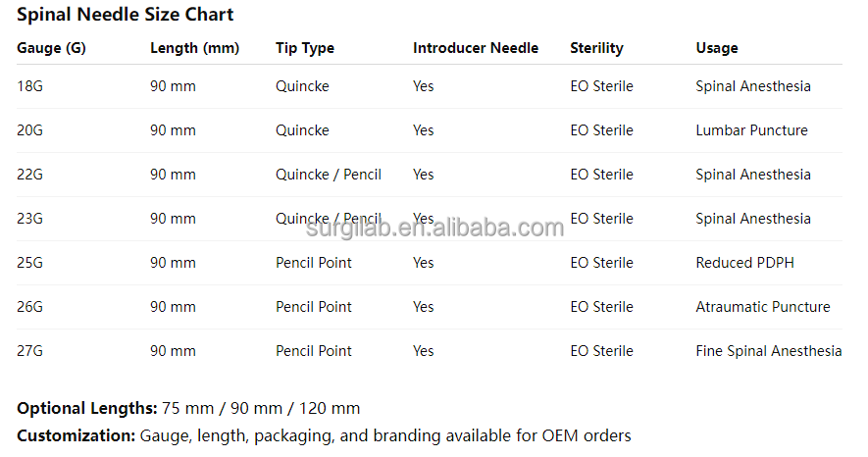This screenshot has width=868, height=457.
Task: Select the 25G gauge cell
Action: [x=29, y=263]
